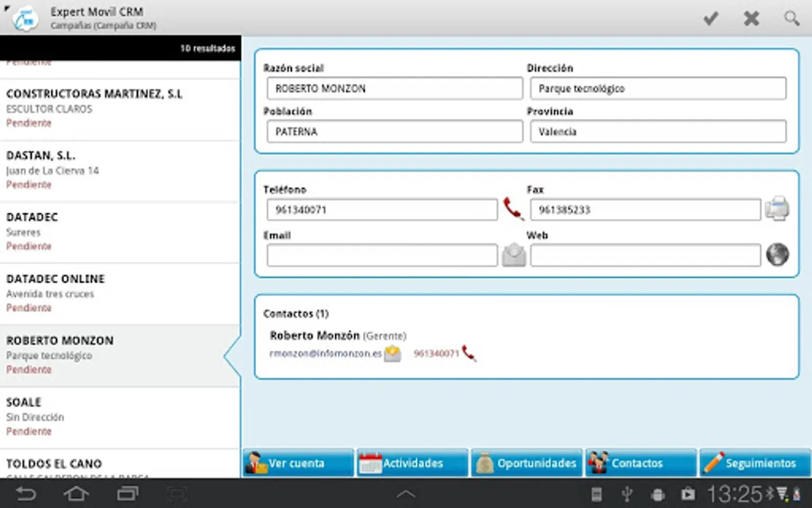Confirm with the checkmark icon

(710, 19)
